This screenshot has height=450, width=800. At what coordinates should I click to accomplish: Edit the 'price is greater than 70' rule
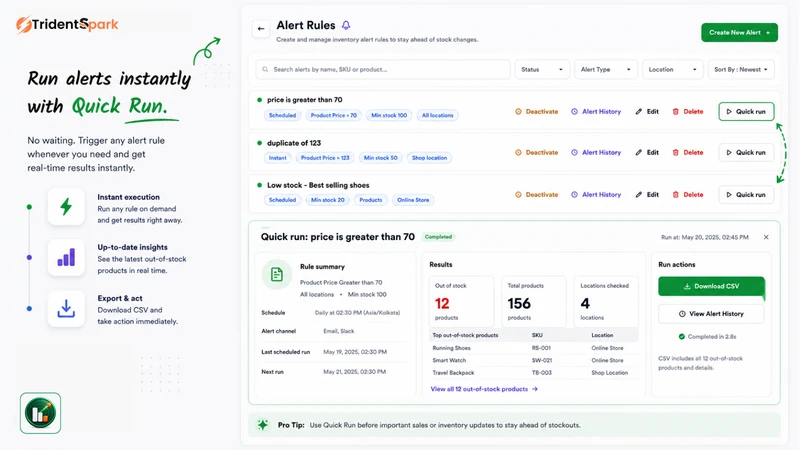point(647,112)
